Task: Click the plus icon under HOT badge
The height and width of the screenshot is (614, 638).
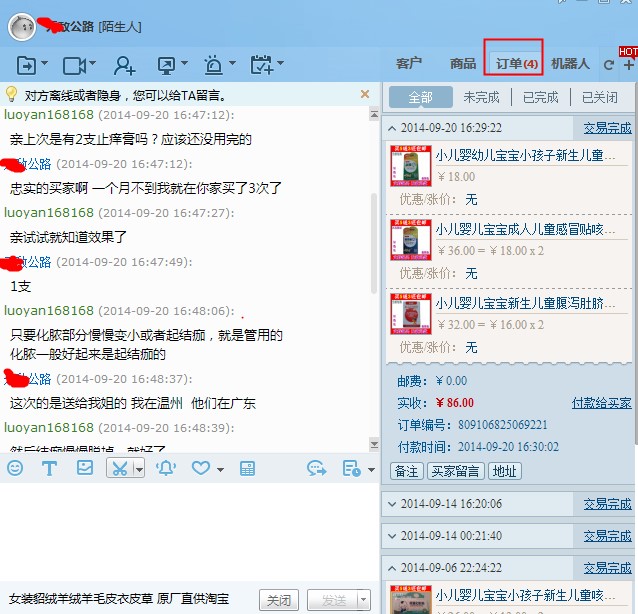Action: point(629,65)
